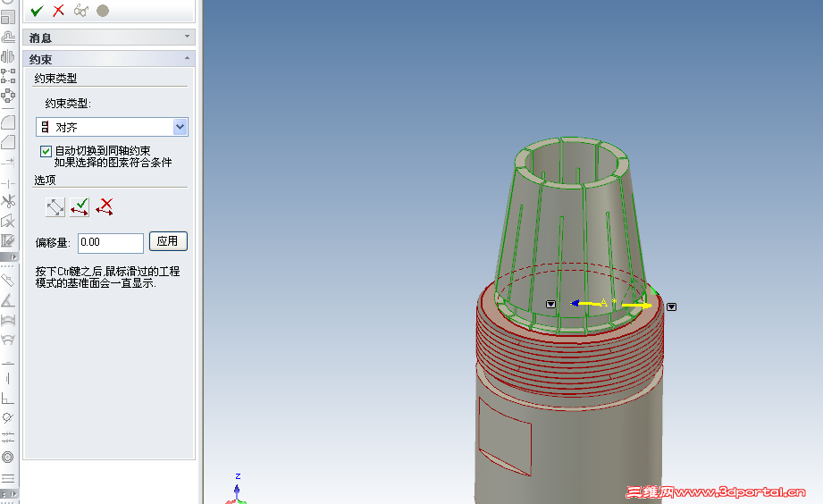Select the rib/extrude profile icon in left toolbar
Image resolution: width=823 pixels, height=504 pixels.
pos(8,37)
